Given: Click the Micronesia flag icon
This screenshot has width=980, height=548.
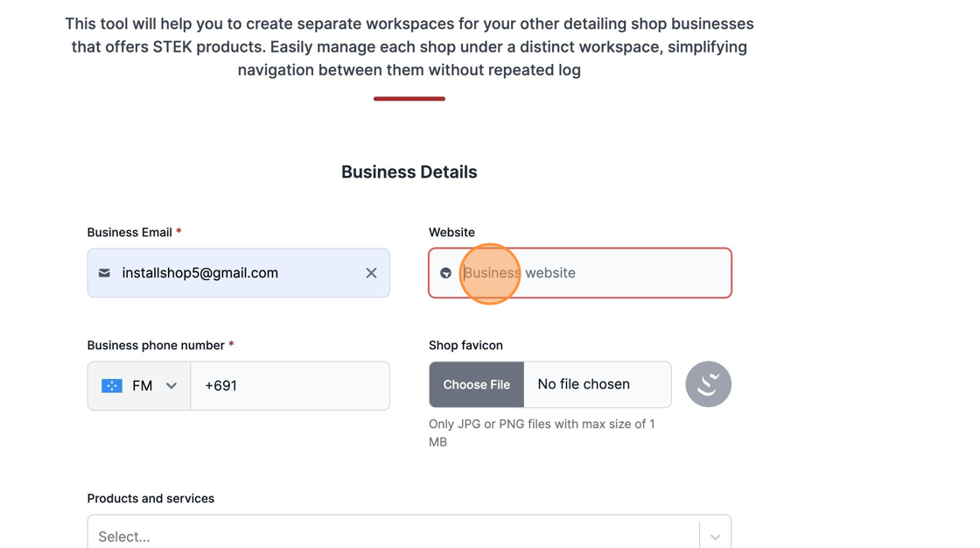Looking at the screenshot, I should coord(112,386).
